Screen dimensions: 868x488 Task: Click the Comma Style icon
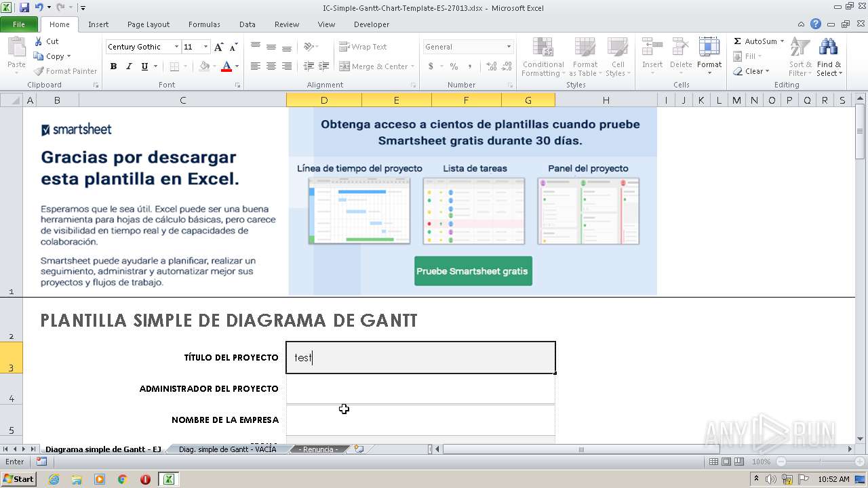(x=471, y=66)
